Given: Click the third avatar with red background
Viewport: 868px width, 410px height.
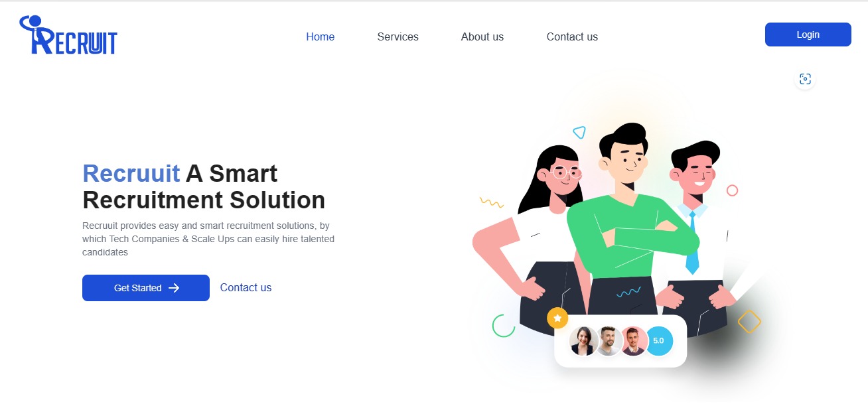Looking at the screenshot, I should click(x=634, y=341).
